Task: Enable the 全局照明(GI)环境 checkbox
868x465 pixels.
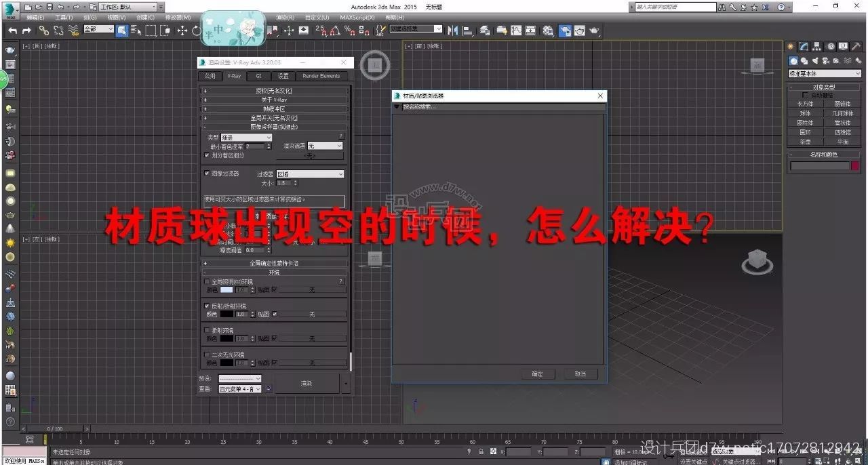Action: [208, 281]
